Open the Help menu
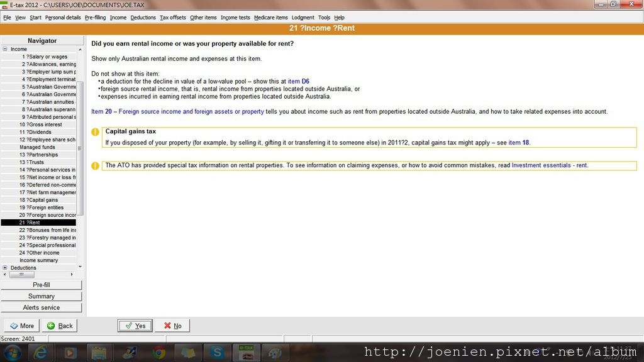Viewport: 644px width, 362px height. click(x=339, y=18)
